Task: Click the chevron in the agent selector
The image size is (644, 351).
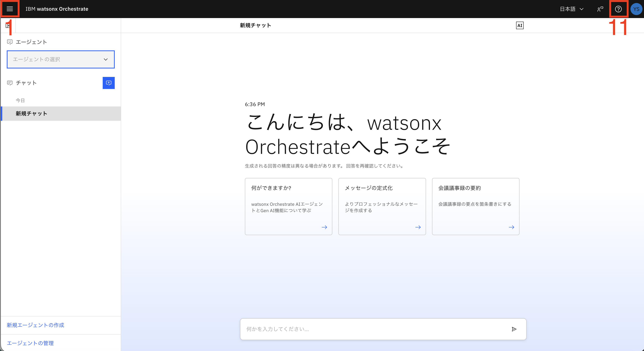Action: (x=106, y=59)
